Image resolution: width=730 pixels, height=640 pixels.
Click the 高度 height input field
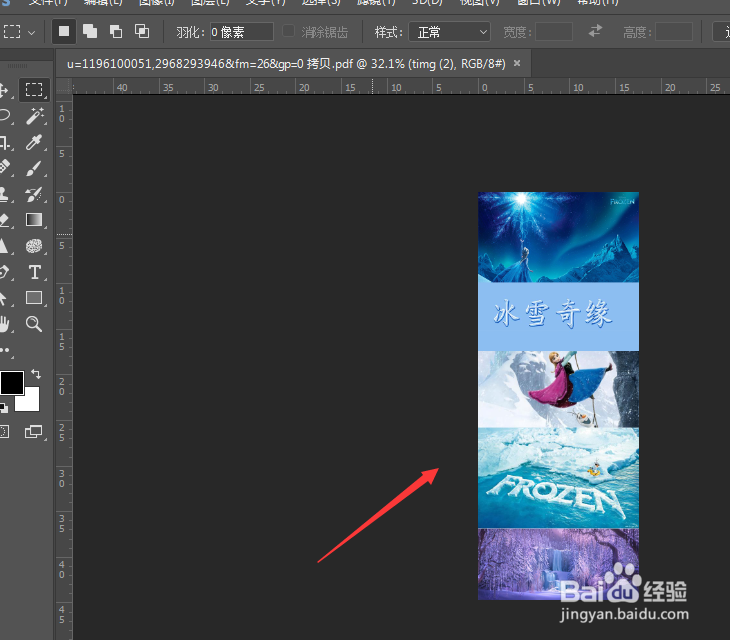coord(674,32)
